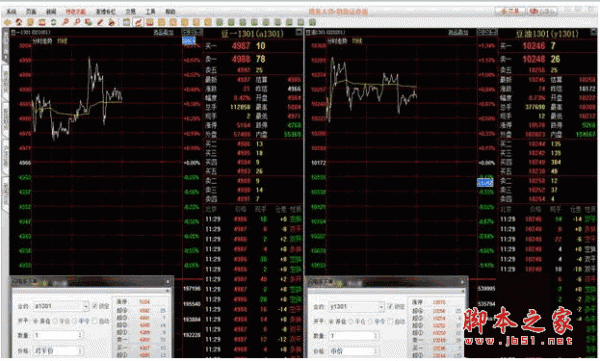This screenshot has width=600, height=361.
Task: Open the 合约 dropdown showing a1301
Action: pyautogui.click(x=61, y=306)
